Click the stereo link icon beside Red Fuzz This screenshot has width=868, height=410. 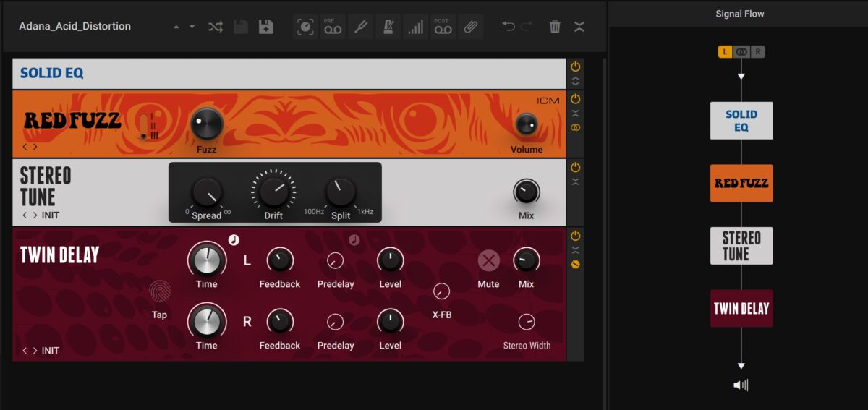576,128
